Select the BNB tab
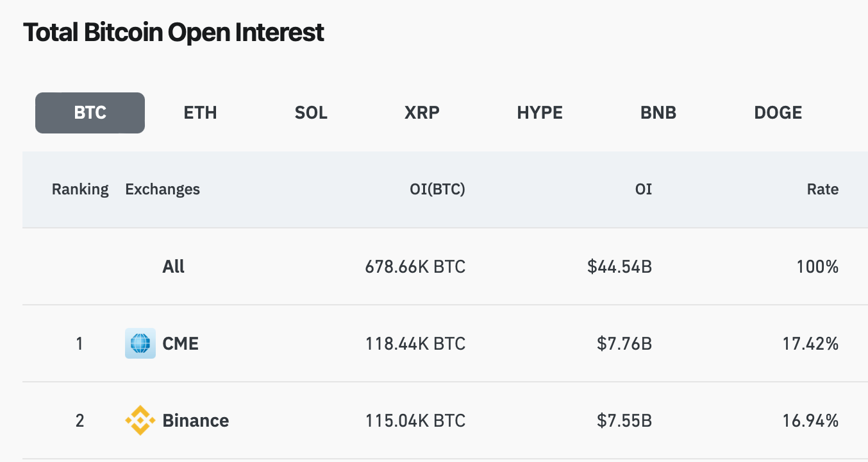 pos(658,113)
